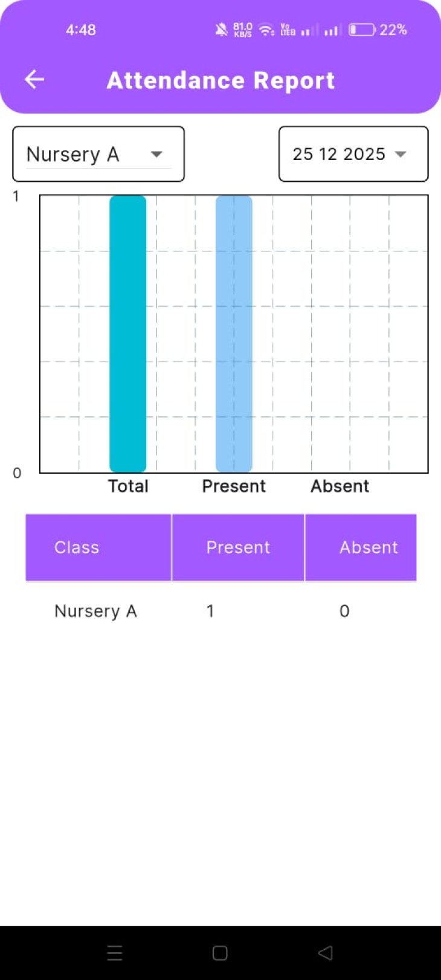Open the Nursery A class dropdown
The width and height of the screenshot is (441, 980).
point(98,154)
